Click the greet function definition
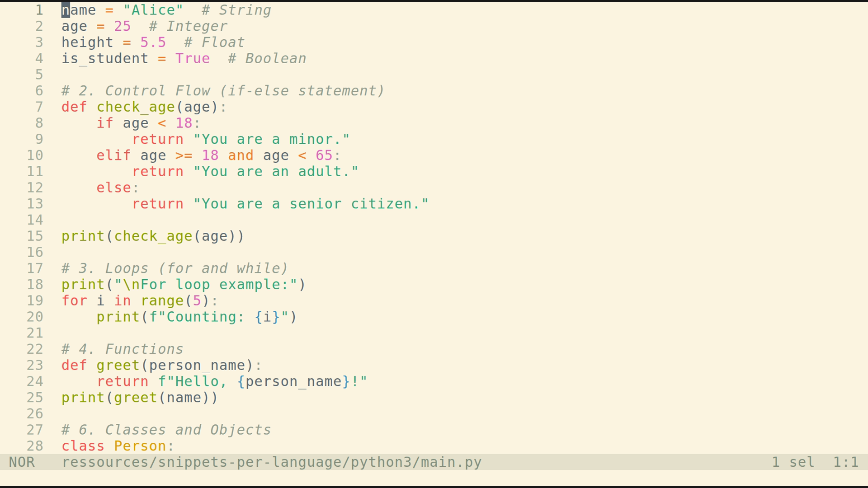The height and width of the screenshot is (488, 868). [x=117, y=365]
